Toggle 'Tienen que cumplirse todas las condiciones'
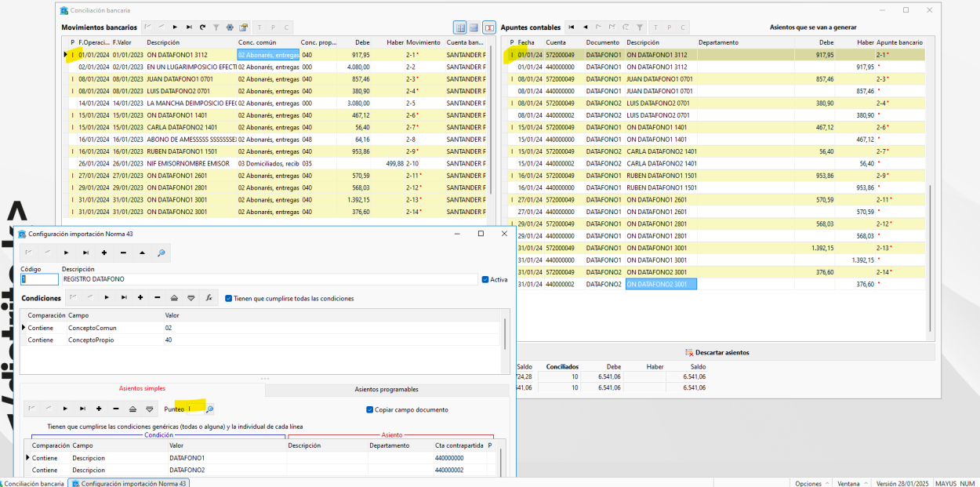 (228, 298)
